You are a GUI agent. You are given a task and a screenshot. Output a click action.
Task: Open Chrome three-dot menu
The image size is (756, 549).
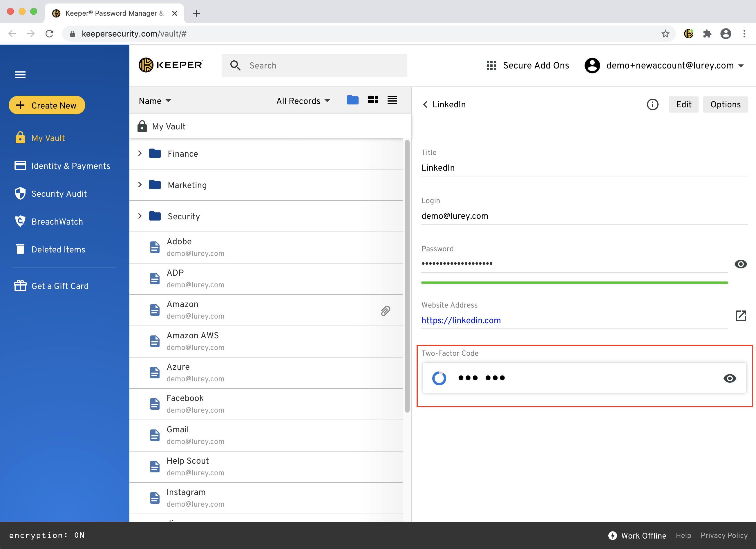point(744,34)
